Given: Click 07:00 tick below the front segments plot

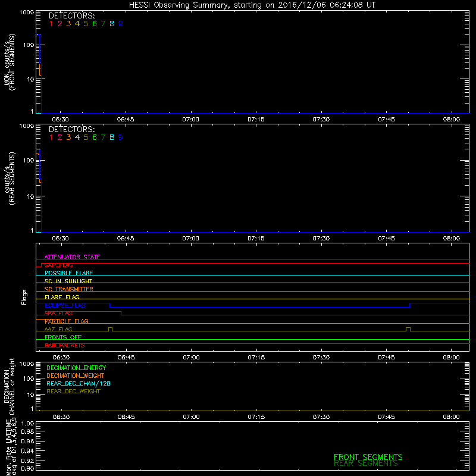Looking at the screenshot, I should tap(190, 120).
